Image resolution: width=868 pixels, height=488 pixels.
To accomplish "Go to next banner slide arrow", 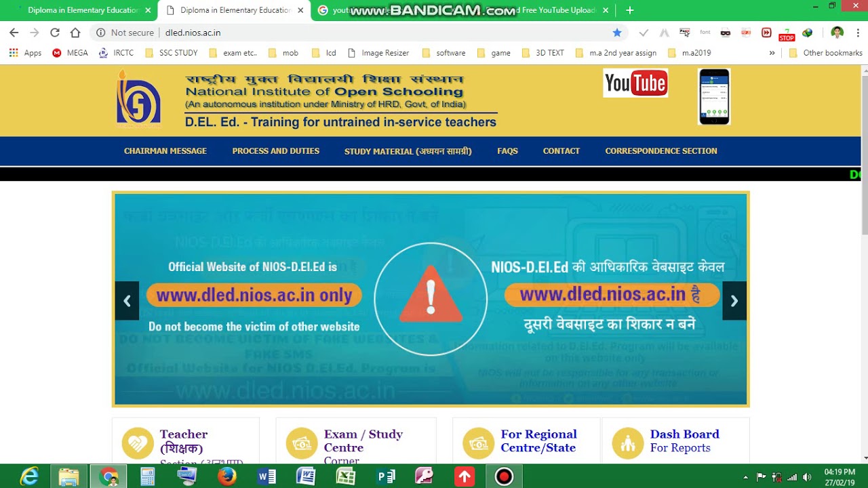I will point(734,301).
